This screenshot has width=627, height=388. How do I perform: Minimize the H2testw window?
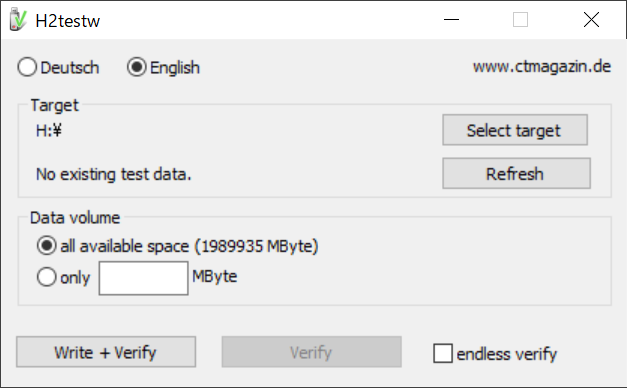point(451,20)
